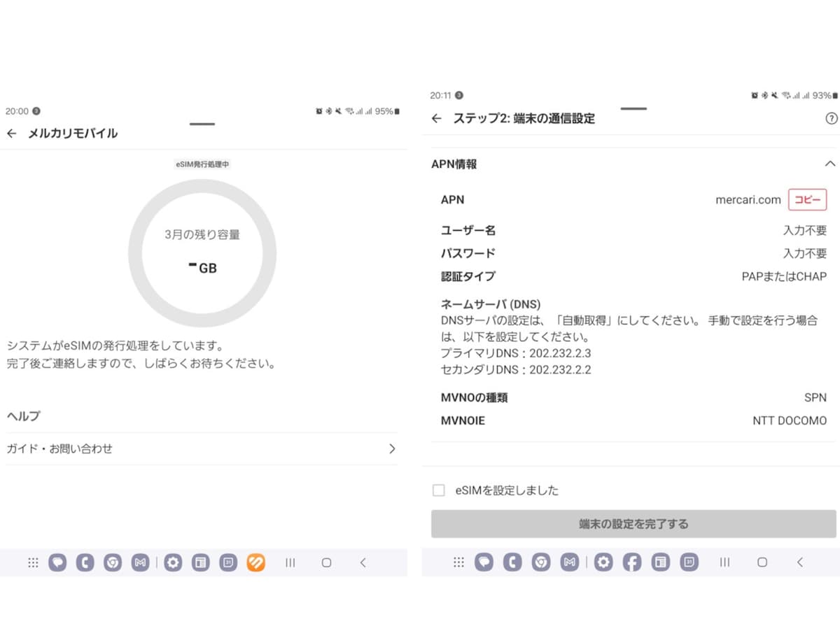
Task: Open orange Mercari Mobile icon in left taskbar
Action: tap(256, 562)
